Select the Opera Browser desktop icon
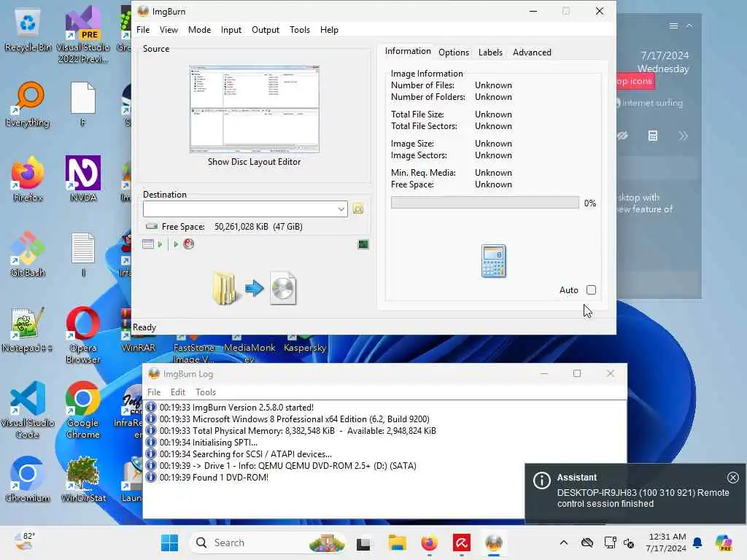Viewport: 747px width, 560px height. point(83,335)
